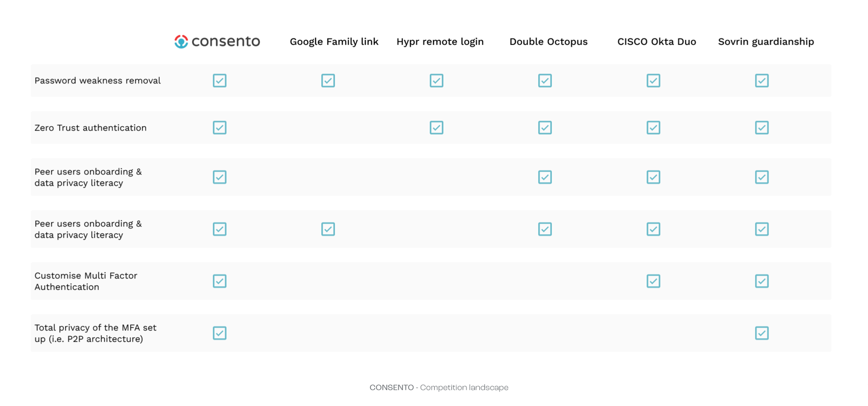Click the CONSENTO - Competition landscape caption

click(439, 387)
